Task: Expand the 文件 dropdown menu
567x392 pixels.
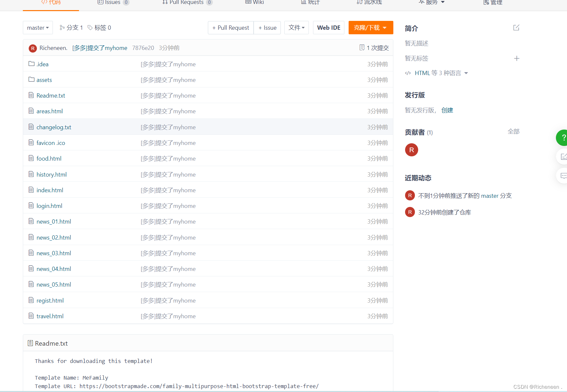Action: point(296,28)
